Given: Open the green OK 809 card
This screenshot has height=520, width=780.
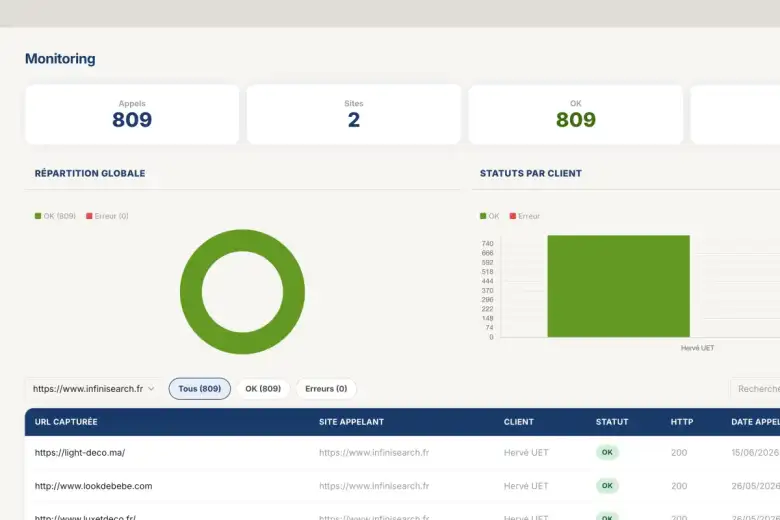Looking at the screenshot, I should (576, 114).
